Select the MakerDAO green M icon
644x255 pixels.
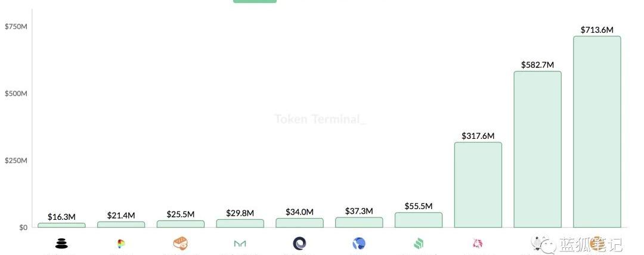(240, 244)
